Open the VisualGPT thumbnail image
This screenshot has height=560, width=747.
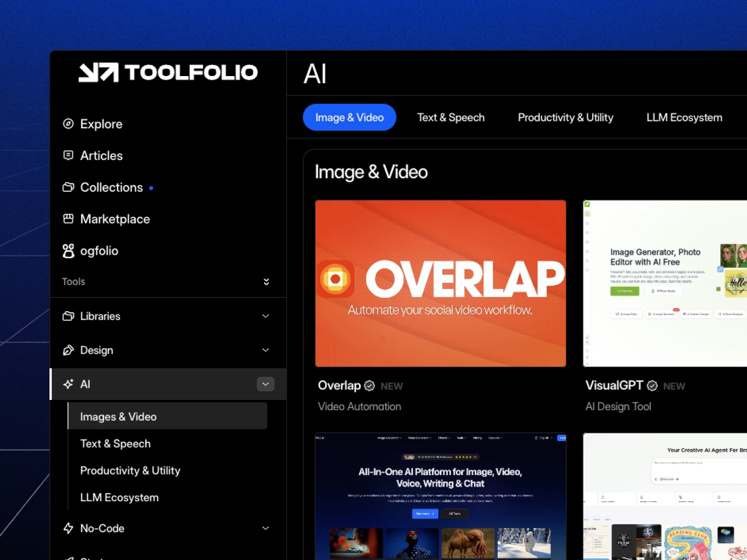665,283
